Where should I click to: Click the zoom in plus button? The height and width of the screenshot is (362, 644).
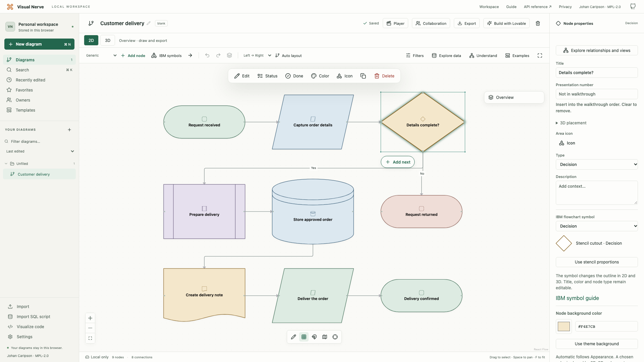tap(90, 318)
